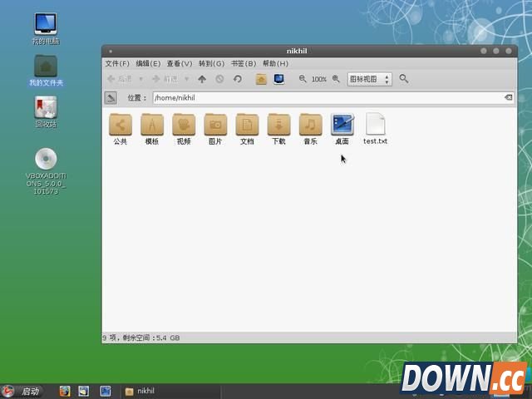Click the reload icon in toolbar
532x399 pixels.
click(237, 79)
